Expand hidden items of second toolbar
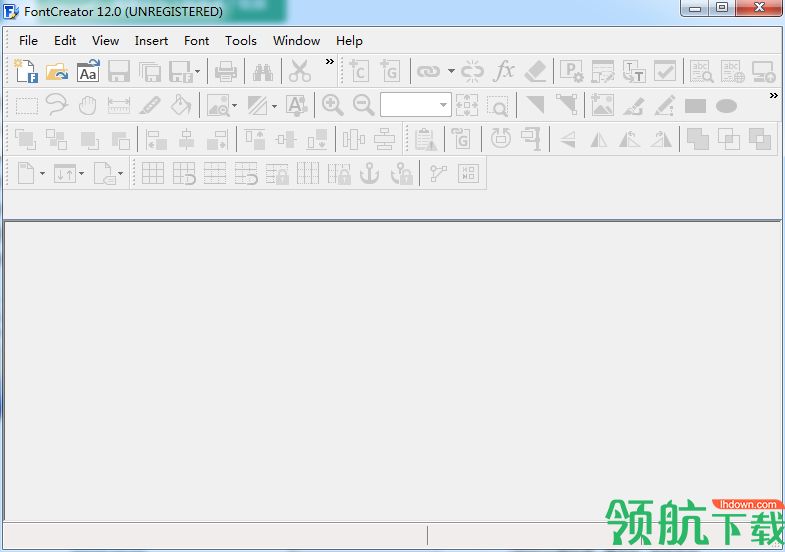The image size is (785, 552). click(774, 96)
